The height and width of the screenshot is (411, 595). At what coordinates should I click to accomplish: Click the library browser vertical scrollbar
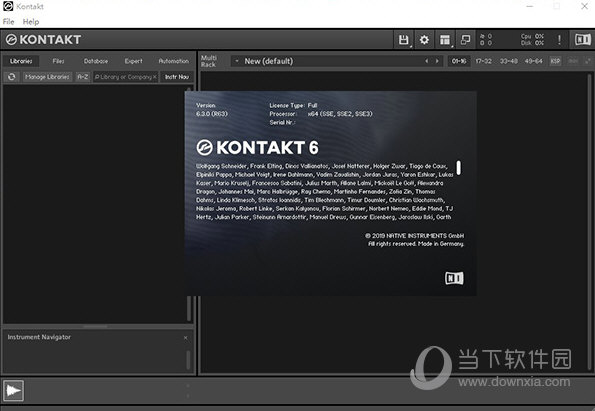[189, 204]
